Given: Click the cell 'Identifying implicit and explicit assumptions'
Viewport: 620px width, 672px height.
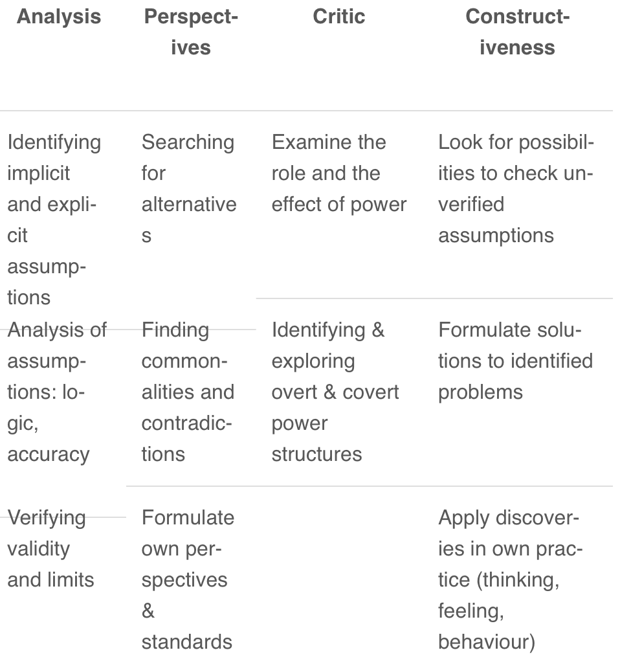Looking at the screenshot, I should click(54, 219).
